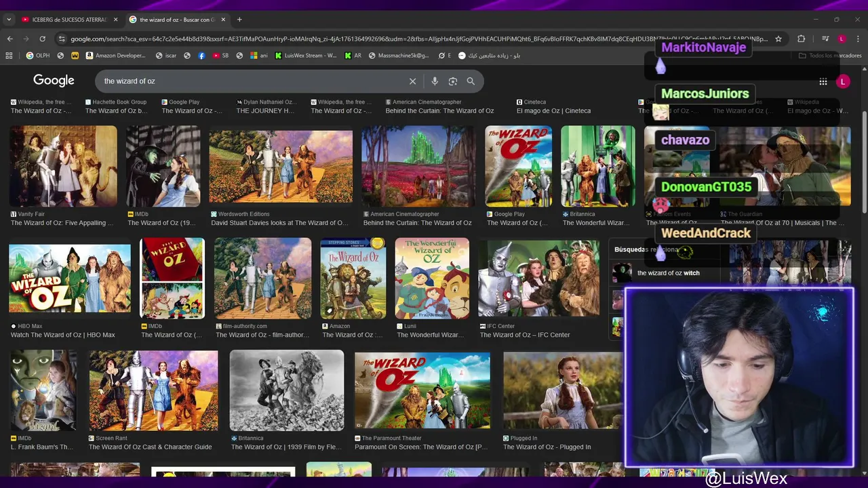Open the tab search dropdown arrow
The height and width of the screenshot is (488, 868).
pyautogui.click(x=9, y=20)
